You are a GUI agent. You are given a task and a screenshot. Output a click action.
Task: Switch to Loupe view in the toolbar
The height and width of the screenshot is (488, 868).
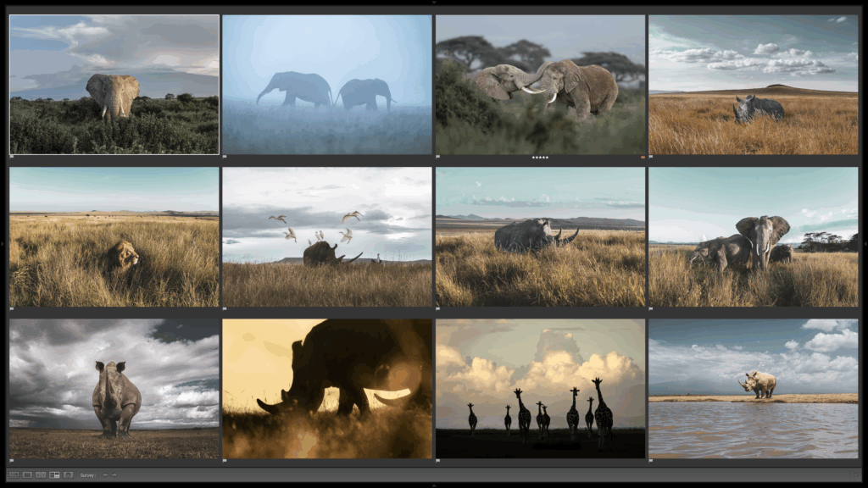(x=27, y=475)
